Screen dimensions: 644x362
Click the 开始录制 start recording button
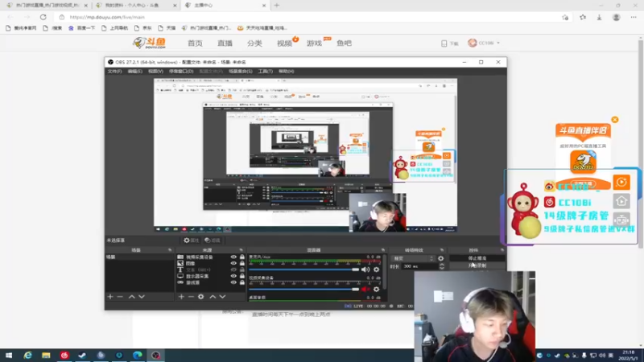tap(477, 265)
